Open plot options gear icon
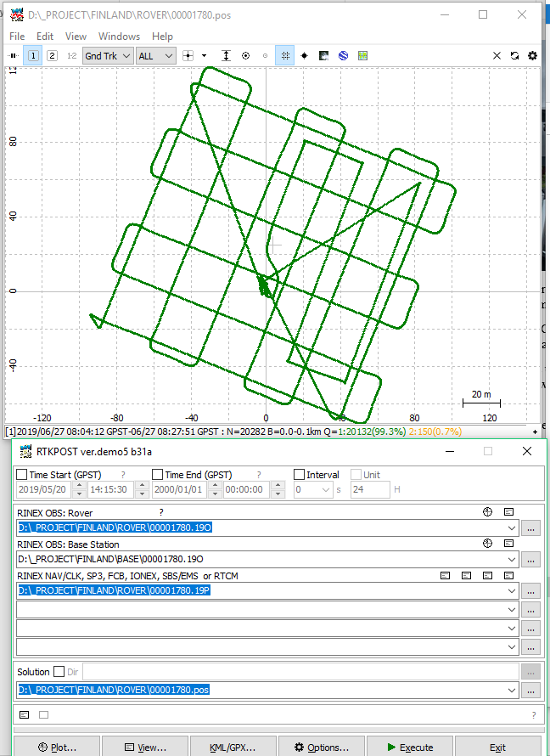550x756 pixels. tap(532, 55)
